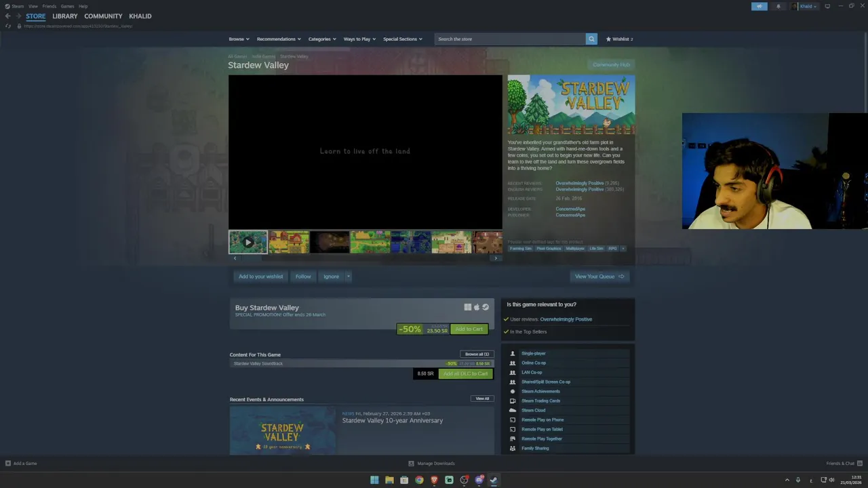The height and width of the screenshot is (488, 868).
Task: Move the media strip left with arrow
Action: click(235, 258)
